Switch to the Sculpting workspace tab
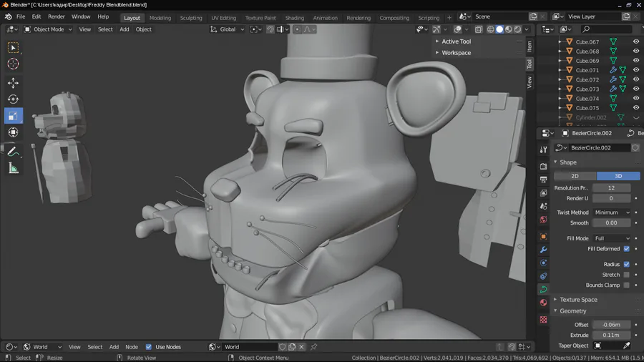644x362 pixels. pyautogui.click(x=191, y=18)
